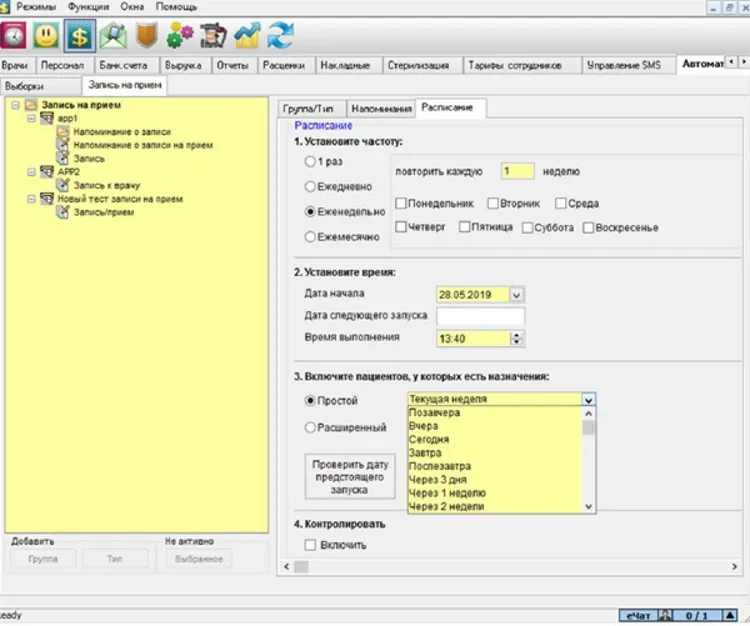The height and width of the screenshot is (626, 750).
Task: Select the 'Простой' mode radio button
Action: 310,401
